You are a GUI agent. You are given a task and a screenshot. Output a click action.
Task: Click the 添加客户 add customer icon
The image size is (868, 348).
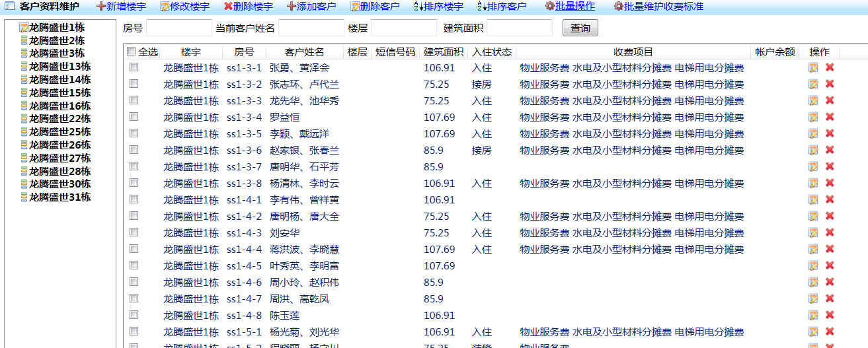click(x=292, y=7)
